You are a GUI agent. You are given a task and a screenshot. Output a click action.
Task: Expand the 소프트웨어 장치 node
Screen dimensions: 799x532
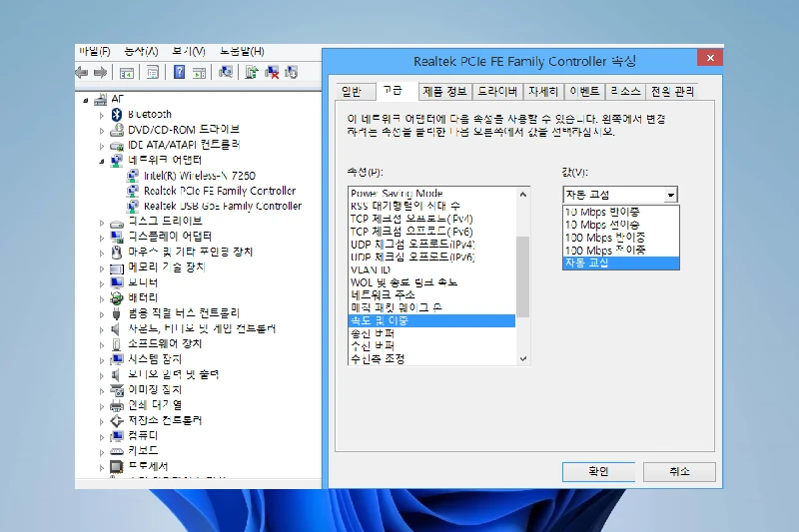point(102,344)
